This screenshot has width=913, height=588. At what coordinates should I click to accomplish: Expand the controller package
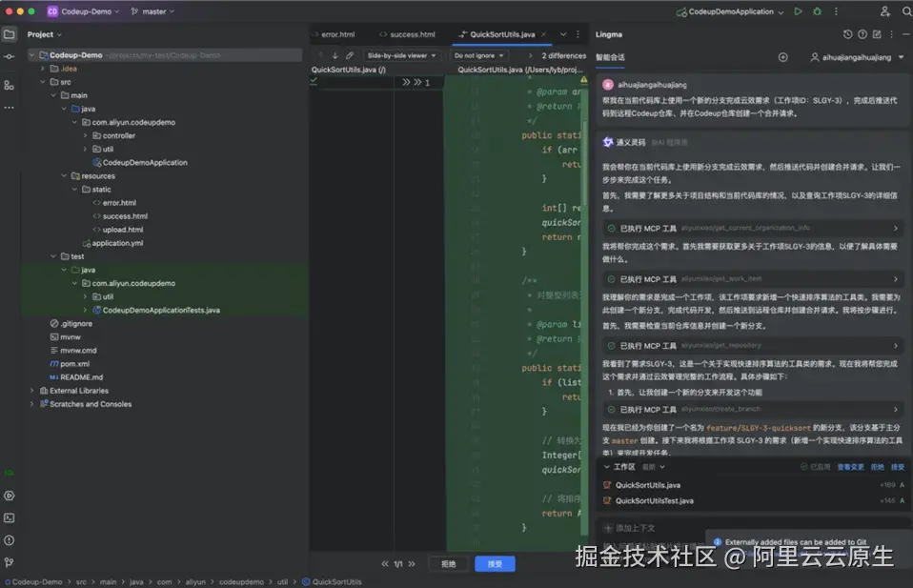[x=85, y=135]
